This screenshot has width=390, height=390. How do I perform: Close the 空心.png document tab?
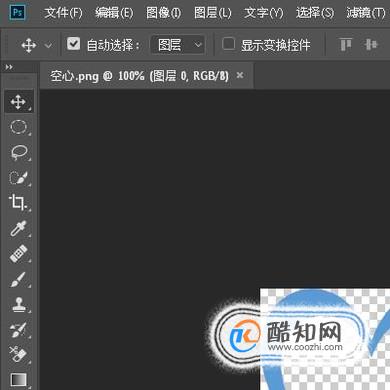[x=240, y=75]
